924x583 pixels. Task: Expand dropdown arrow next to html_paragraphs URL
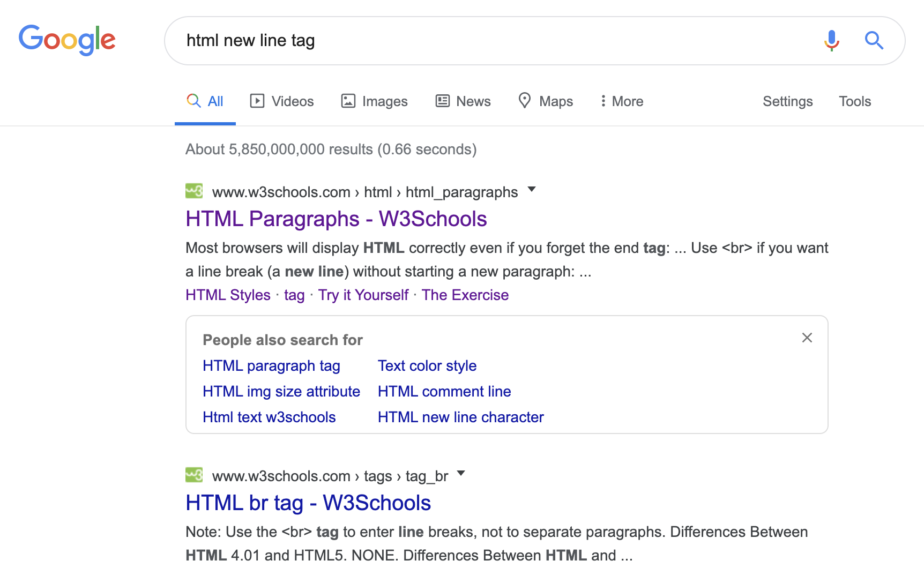[532, 189]
